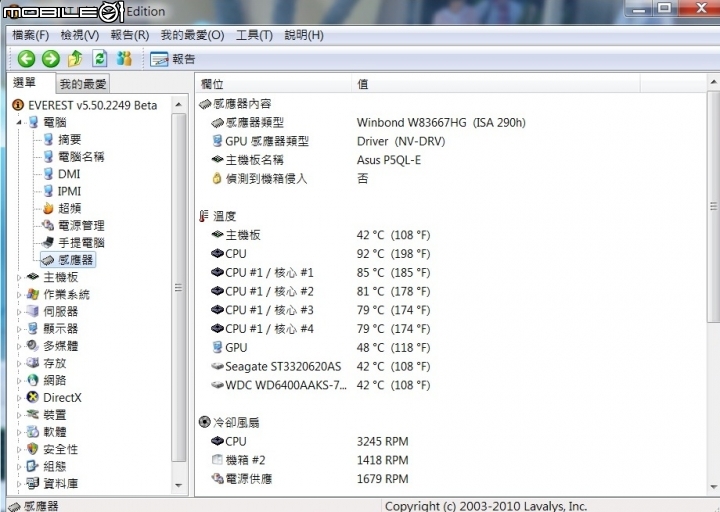Click the 資料庫 database icon in the tree

pyautogui.click(x=33, y=483)
